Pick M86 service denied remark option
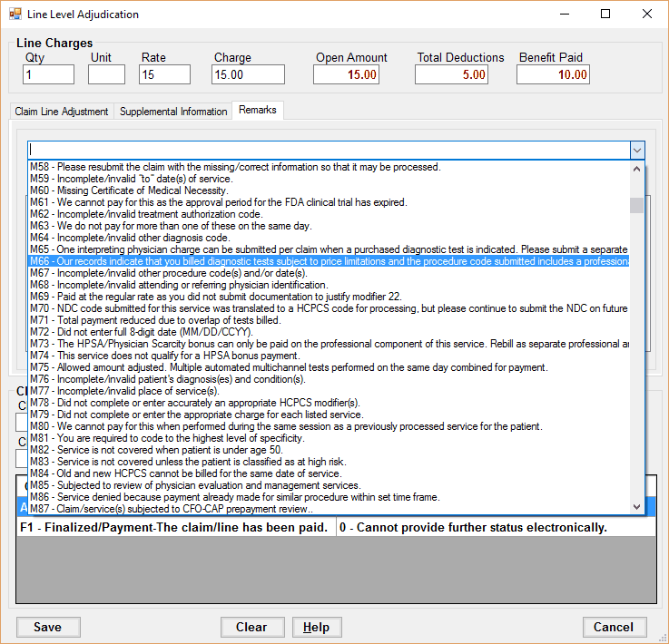 (x=234, y=497)
